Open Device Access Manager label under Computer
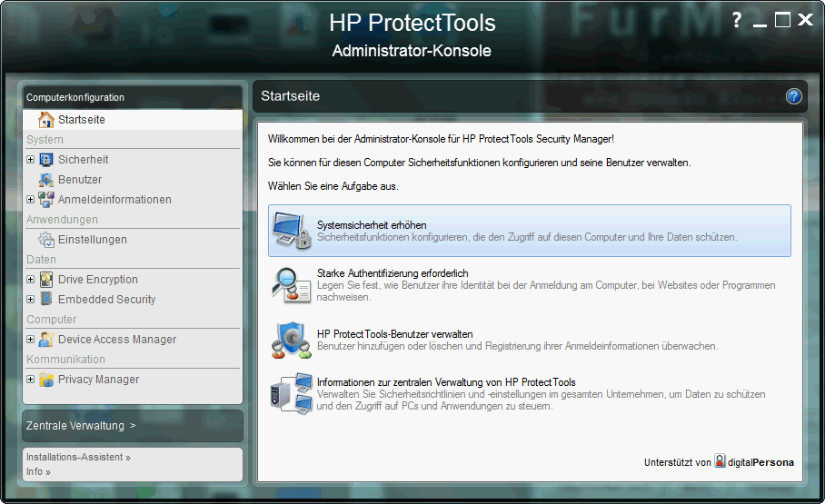Image resolution: width=825 pixels, height=504 pixels. [x=117, y=340]
